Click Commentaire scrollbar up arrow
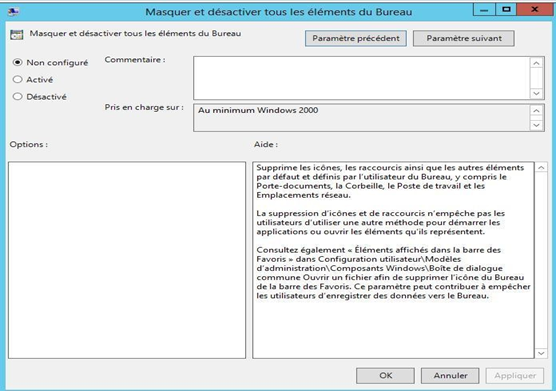Image resolution: width=556 pixels, height=391 pixels. 536,63
